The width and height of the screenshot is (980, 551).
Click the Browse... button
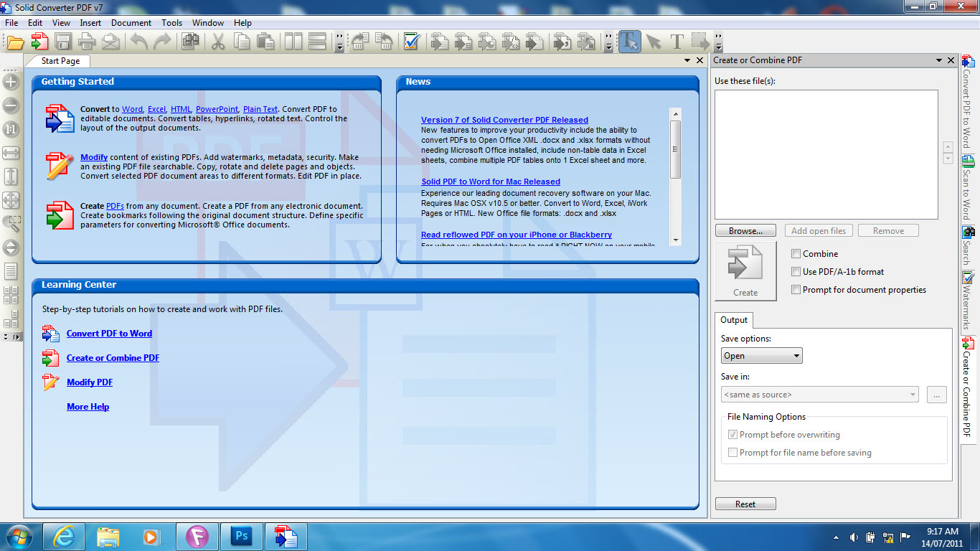pyautogui.click(x=745, y=231)
